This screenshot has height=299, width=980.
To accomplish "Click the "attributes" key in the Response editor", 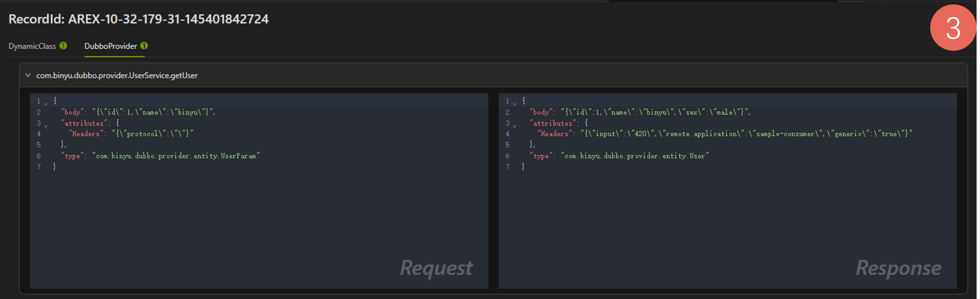I will pos(553,123).
